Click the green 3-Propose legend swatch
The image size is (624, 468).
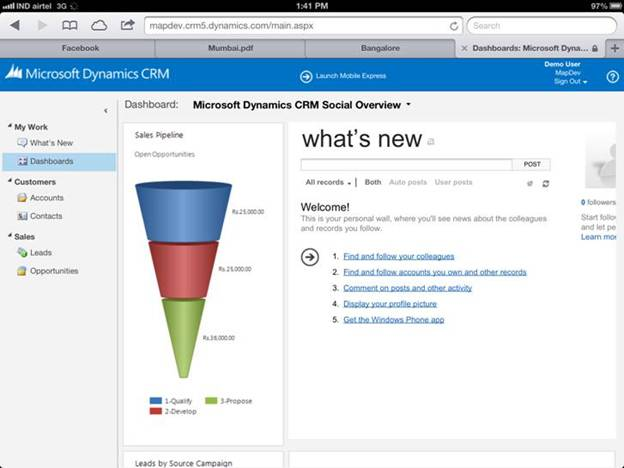point(211,401)
